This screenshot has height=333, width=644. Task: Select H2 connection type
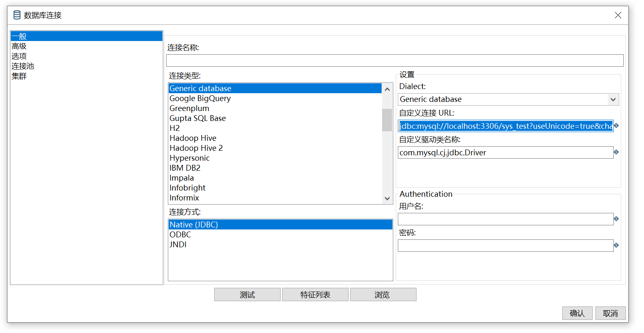[275, 128]
